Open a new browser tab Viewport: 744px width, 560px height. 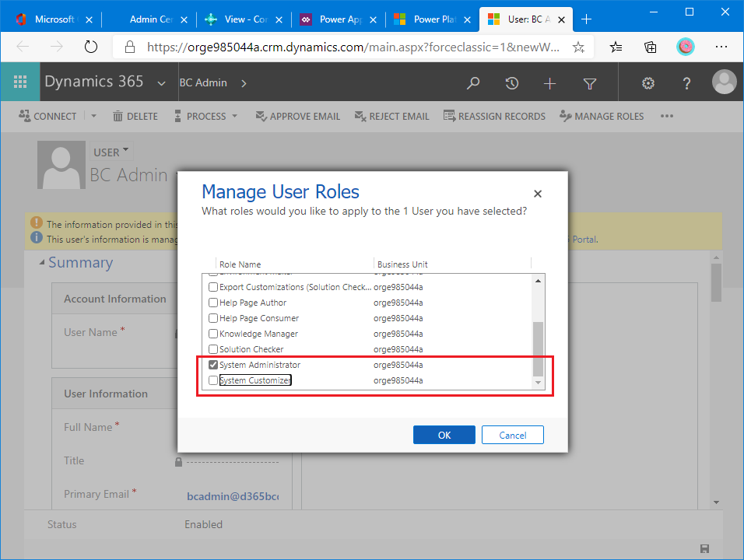[587, 19]
